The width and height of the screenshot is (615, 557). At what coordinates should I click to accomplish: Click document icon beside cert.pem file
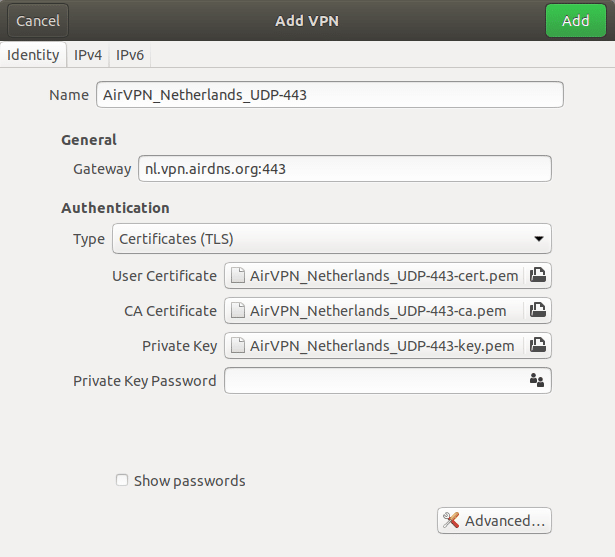click(x=238, y=275)
